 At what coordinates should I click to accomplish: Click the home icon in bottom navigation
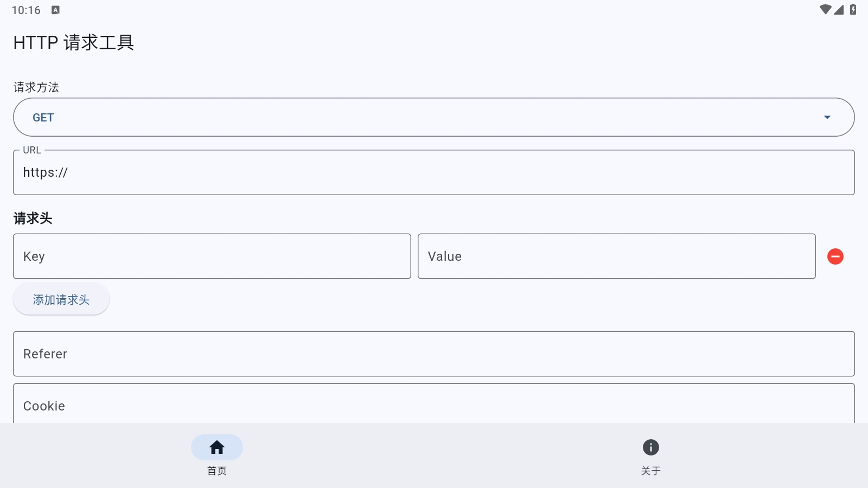pos(217,447)
